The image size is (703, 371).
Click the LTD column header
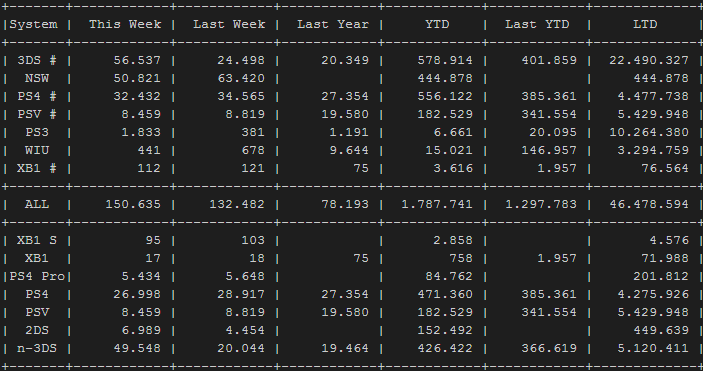pos(645,24)
